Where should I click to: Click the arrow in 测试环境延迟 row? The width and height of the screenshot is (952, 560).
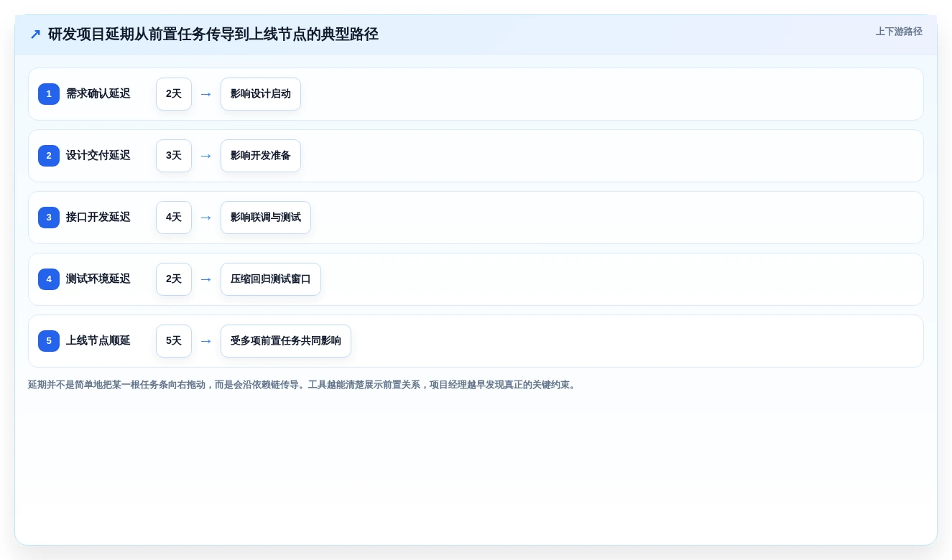(x=206, y=279)
